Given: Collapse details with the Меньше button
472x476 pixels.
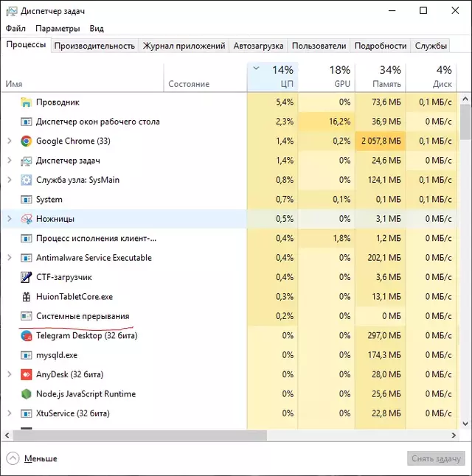Looking at the screenshot, I should [x=32, y=458].
